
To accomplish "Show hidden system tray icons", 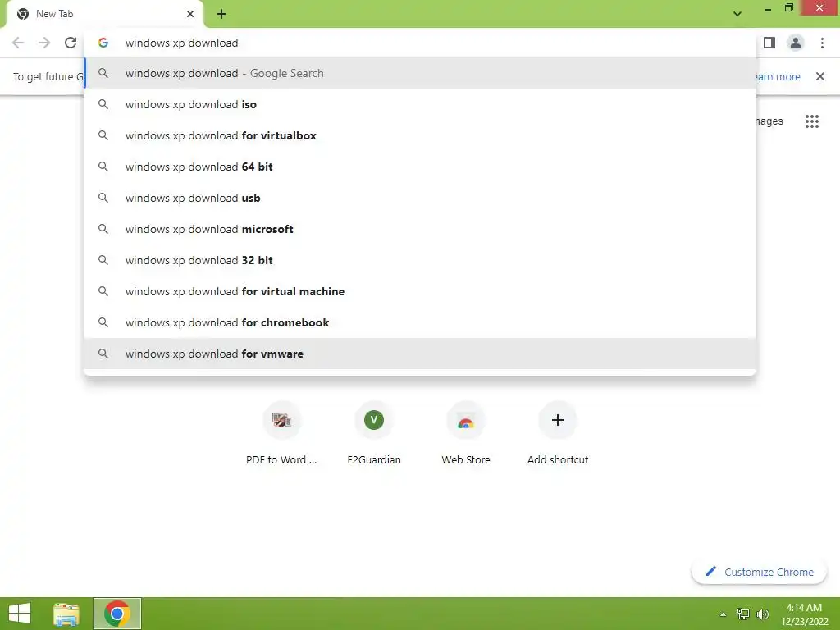I will (x=723, y=614).
